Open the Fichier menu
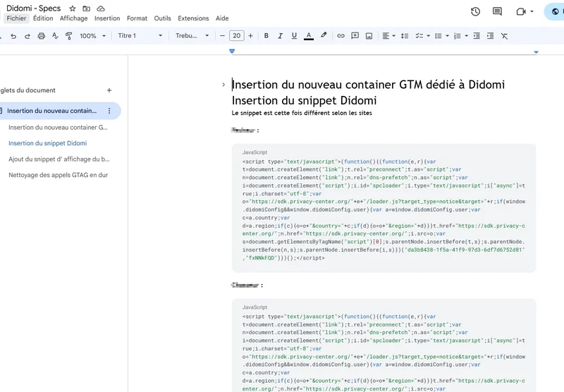The height and width of the screenshot is (392, 564). pyautogui.click(x=16, y=18)
